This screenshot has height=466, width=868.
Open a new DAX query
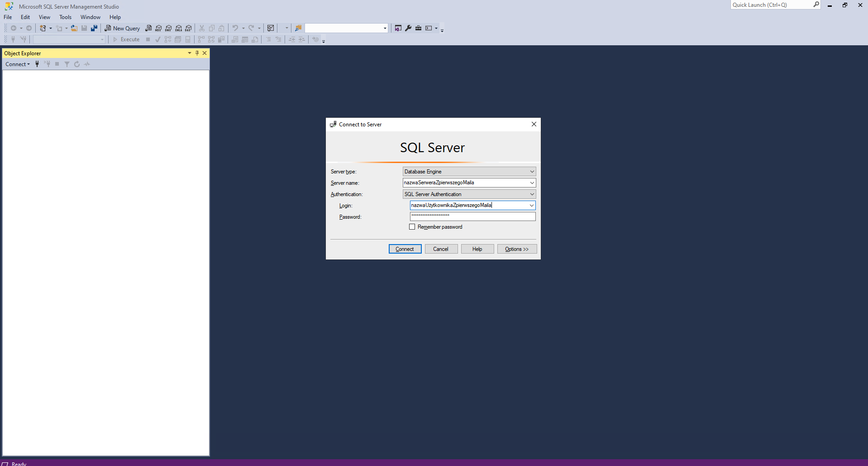[x=189, y=28]
